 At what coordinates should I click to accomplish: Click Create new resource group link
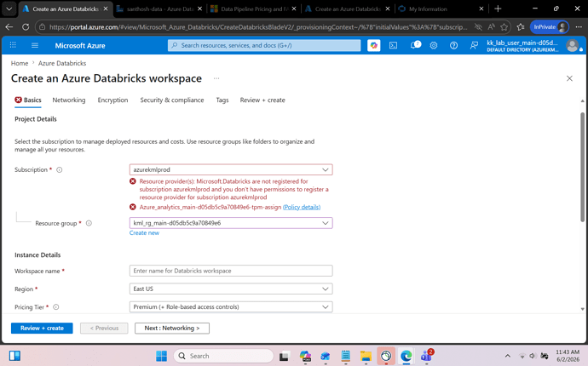pyautogui.click(x=144, y=233)
